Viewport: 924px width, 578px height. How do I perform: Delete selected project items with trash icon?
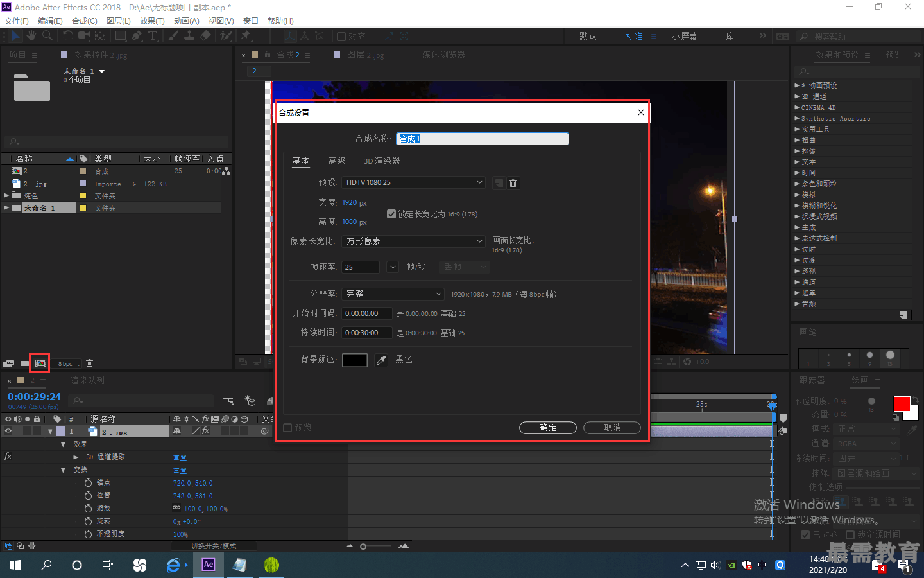[89, 363]
